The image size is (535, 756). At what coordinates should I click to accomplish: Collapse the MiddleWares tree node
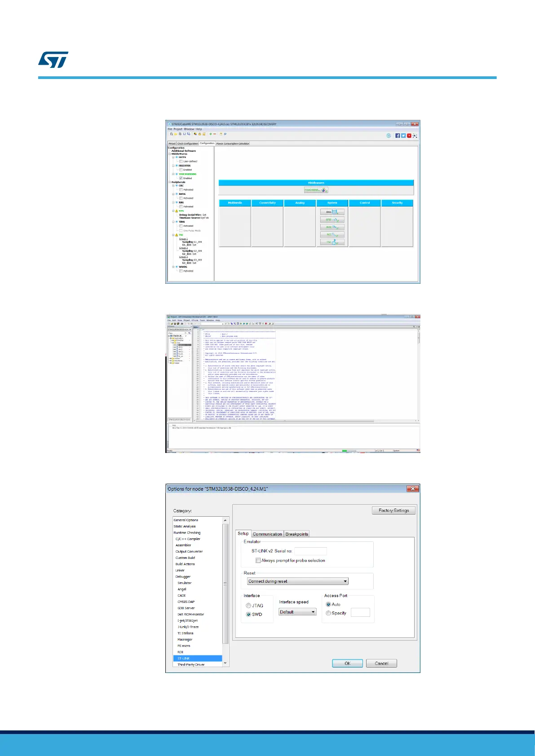point(170,154)
